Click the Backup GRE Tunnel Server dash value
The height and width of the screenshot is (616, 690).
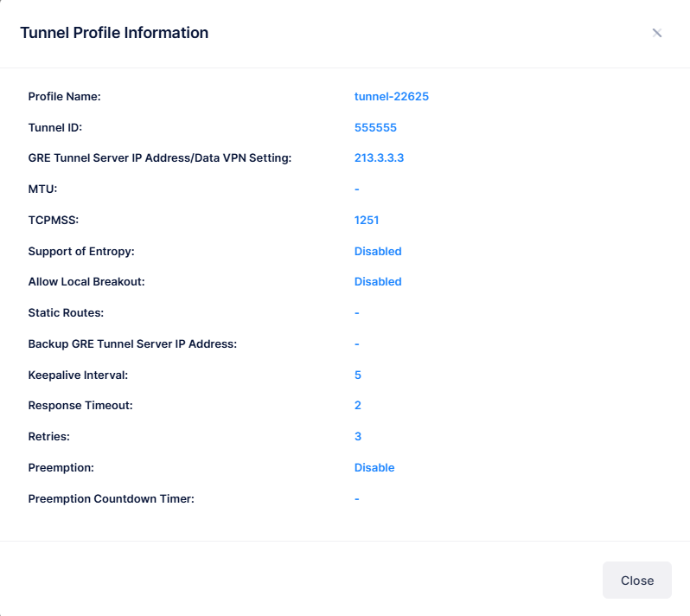(x=357, y=344)
